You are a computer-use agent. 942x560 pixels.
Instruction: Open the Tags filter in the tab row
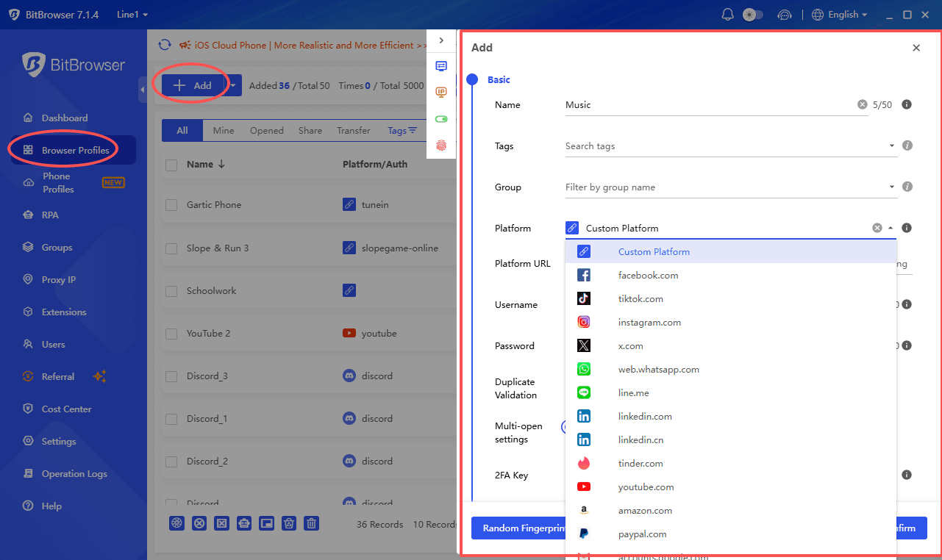click(x=402, y=131)
